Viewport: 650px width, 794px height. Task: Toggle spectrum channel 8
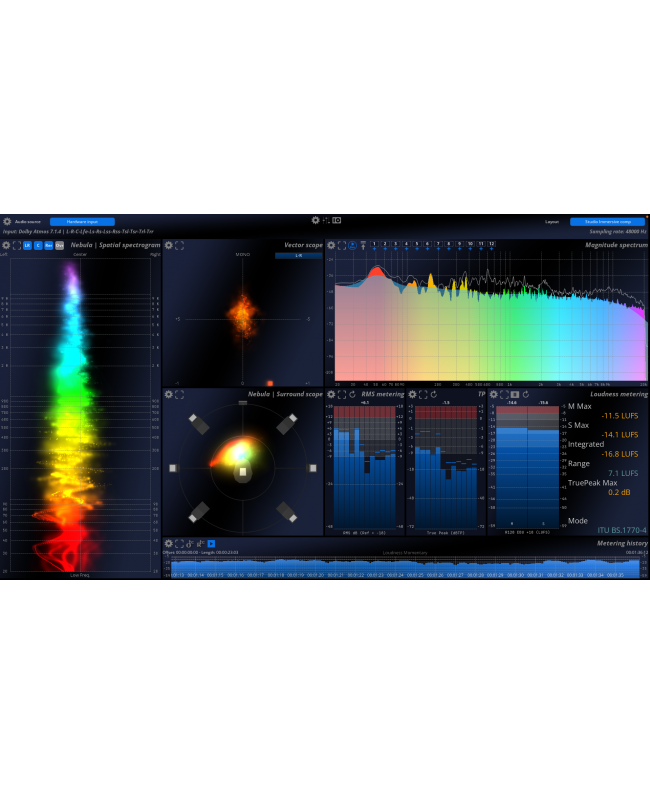pyautogui.click(x=449, y=244)
